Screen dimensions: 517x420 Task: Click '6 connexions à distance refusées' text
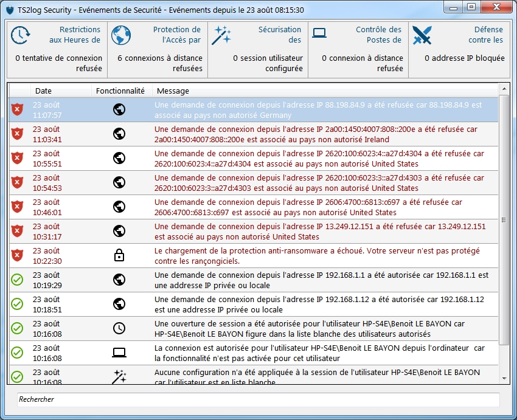click(160, 63)
